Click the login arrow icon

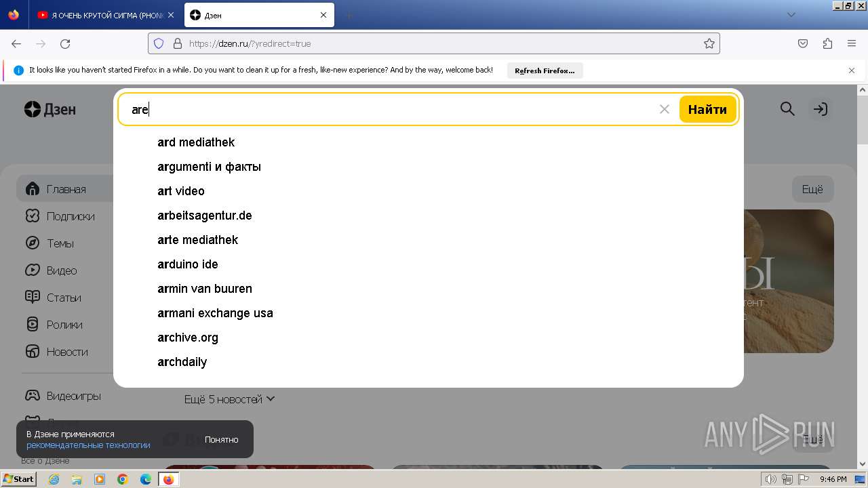(x=821, y=109)
